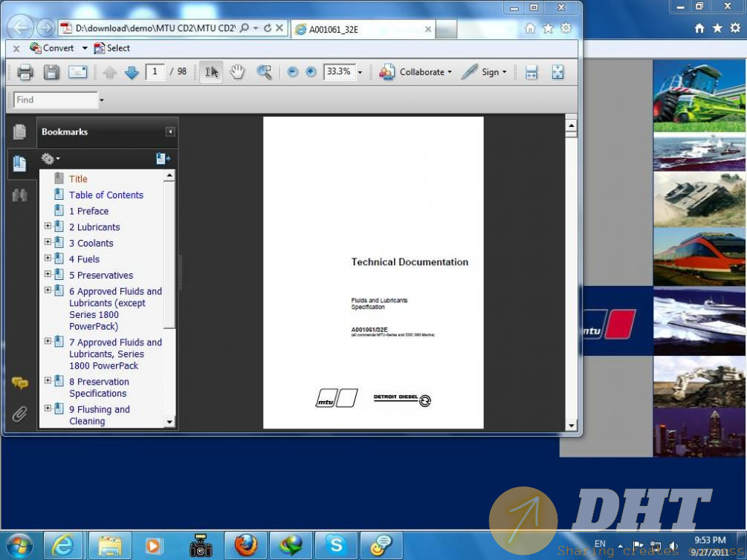
Task: Open the Pages thumbnails panel
Action: click(x=19, y=132)
